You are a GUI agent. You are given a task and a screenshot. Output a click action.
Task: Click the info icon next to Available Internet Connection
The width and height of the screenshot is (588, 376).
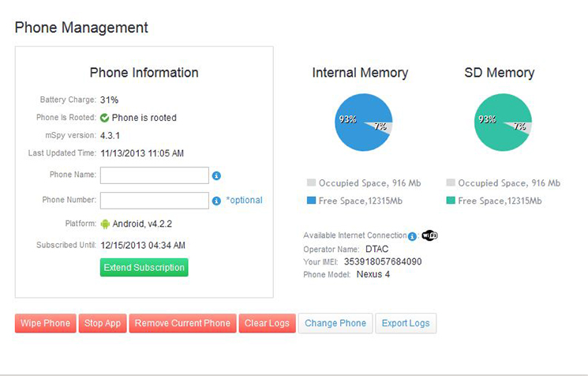coord(412,236)
